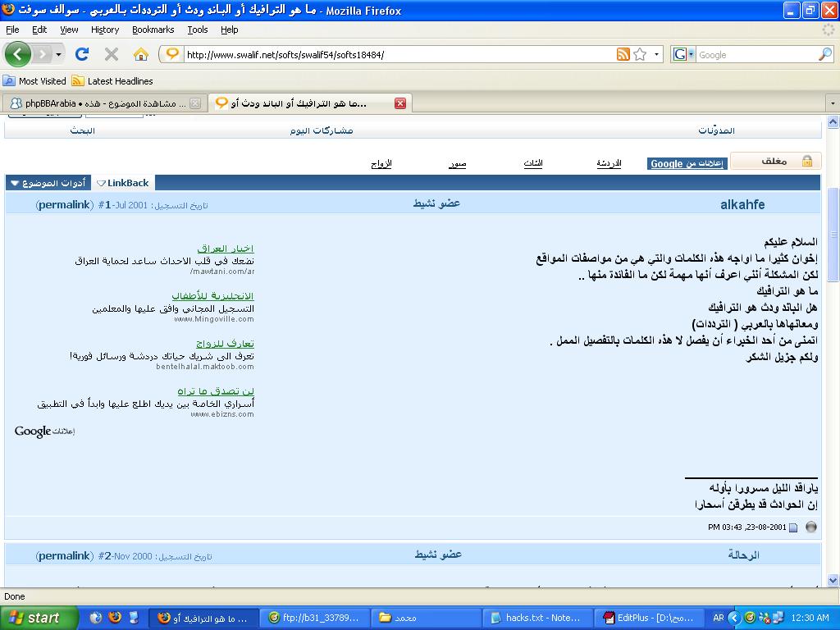The height and width of the screenshot is (630, 840).
Task: Go to the Firefox home page
Action: [x=141, y=54]
